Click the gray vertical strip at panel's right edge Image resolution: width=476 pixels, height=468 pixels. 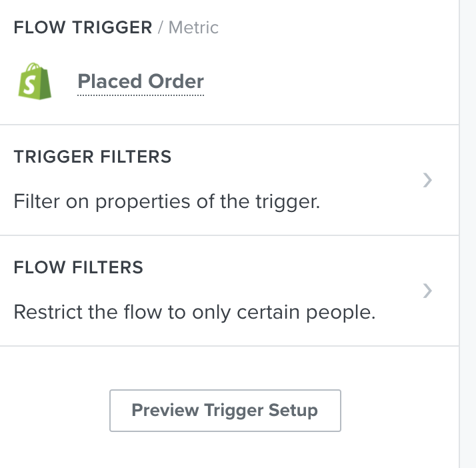point(467,234)
